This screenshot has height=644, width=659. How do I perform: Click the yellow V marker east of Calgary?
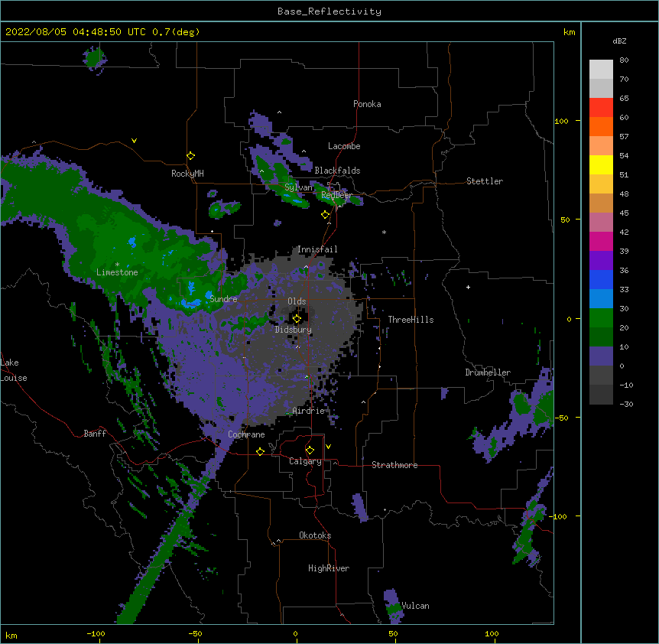click(x=328, y=447)
